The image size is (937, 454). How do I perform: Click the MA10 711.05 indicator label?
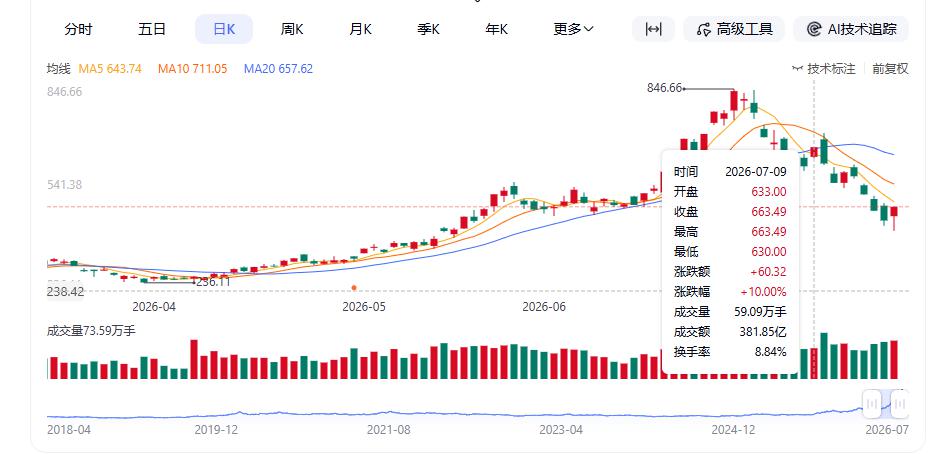pyautogui.click(x=192, y=69)
